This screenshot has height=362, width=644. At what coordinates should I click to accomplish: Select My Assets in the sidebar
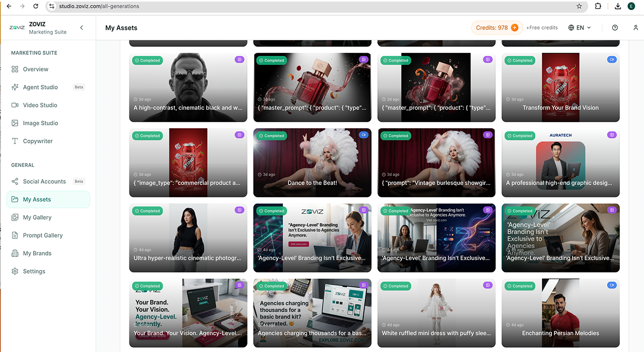[x=48, y=200]
